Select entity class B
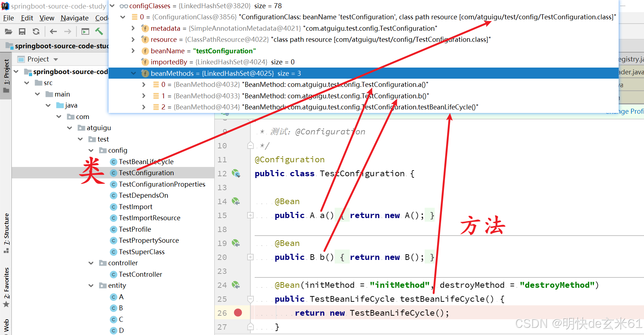644x335 pixels. (x=121, y=308)
